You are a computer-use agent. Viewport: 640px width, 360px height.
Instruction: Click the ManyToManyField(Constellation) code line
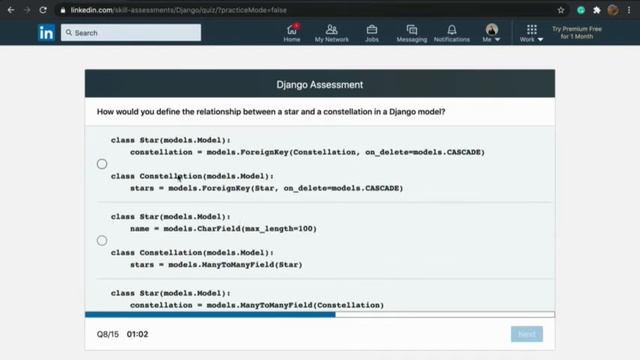coord(257,305)
